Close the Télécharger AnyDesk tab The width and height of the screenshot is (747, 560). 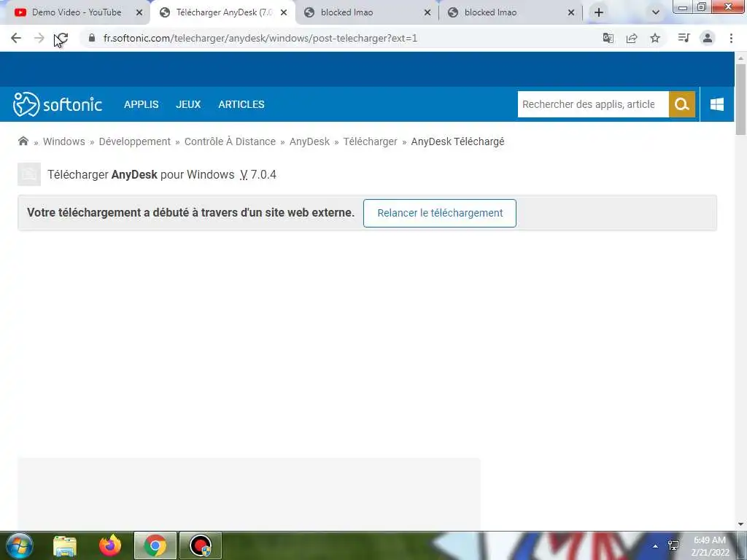pos(284,13)
